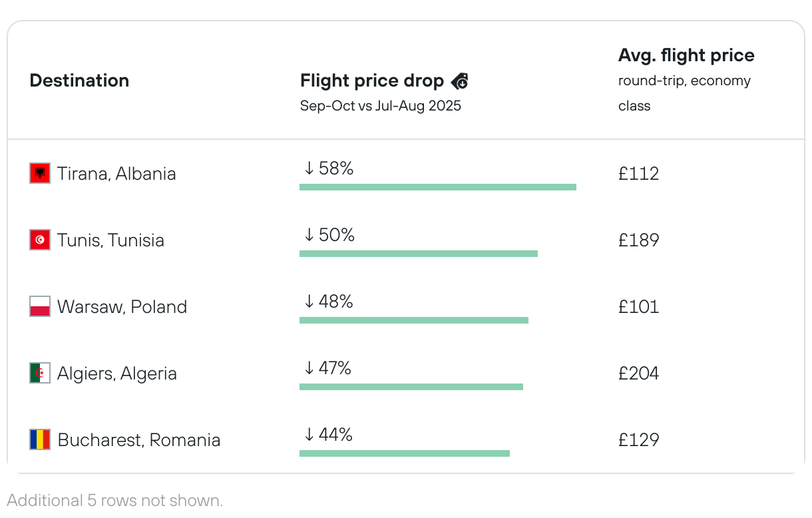The width and height of the screenshot is (812, 518).
Task: Select the Avg. flight price column header
Action: pos(686,55)
